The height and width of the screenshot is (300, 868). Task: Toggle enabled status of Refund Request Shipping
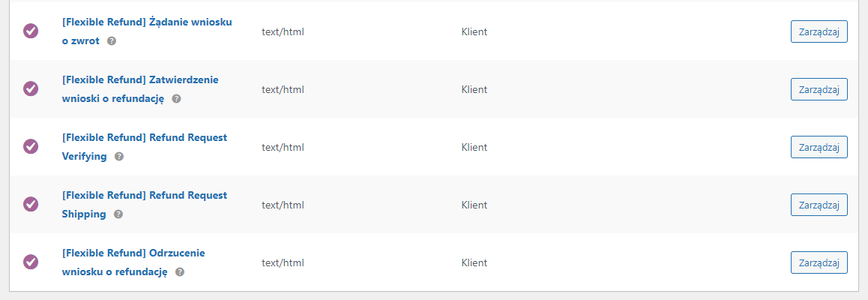tap(31, 204)
